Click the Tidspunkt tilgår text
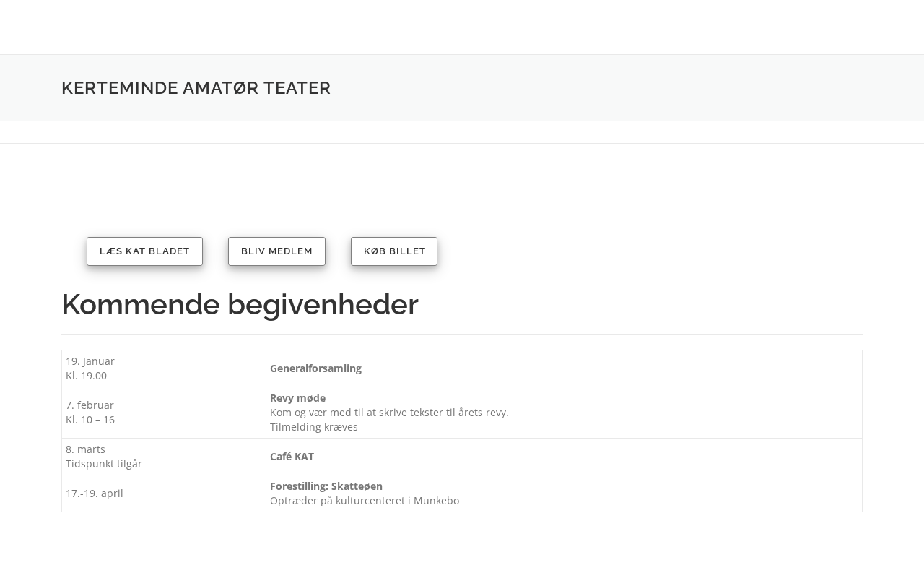This screenshot has height=578, width=924. tap(104, 464)
